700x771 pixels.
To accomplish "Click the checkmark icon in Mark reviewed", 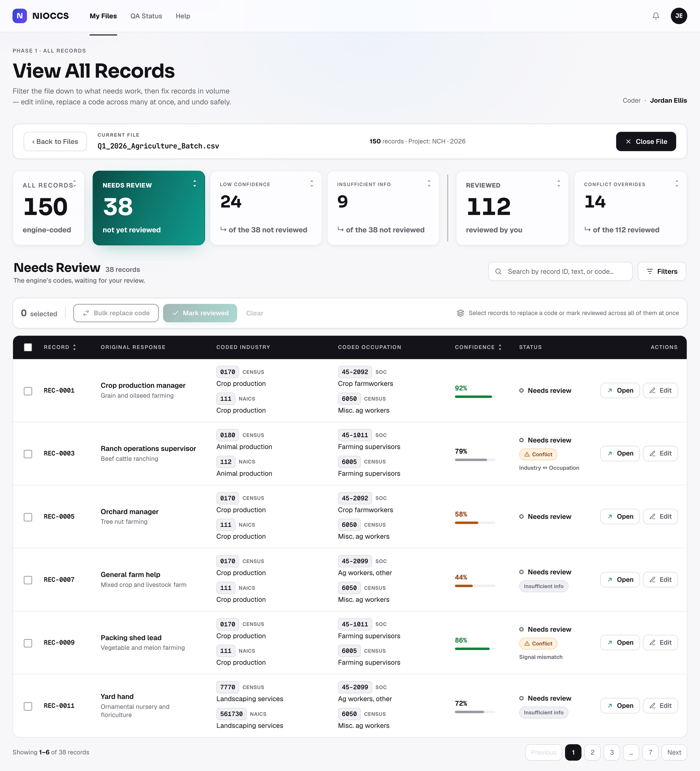I will click(175, 313).
